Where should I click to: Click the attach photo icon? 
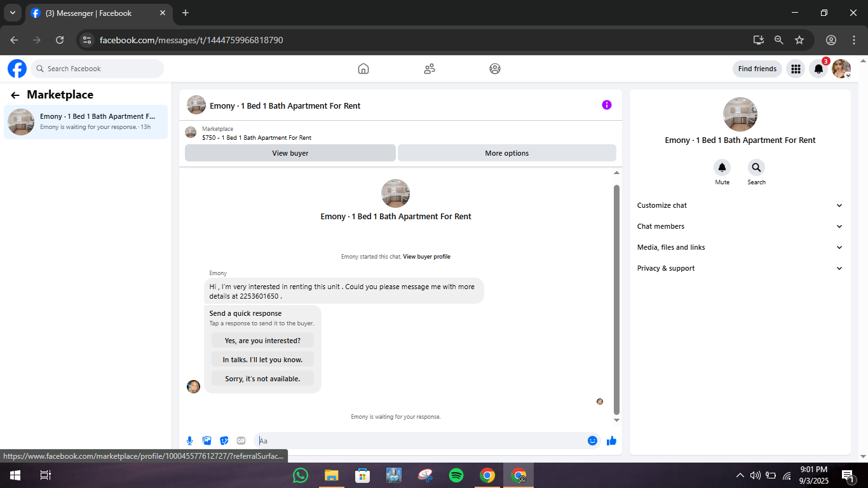207,441
